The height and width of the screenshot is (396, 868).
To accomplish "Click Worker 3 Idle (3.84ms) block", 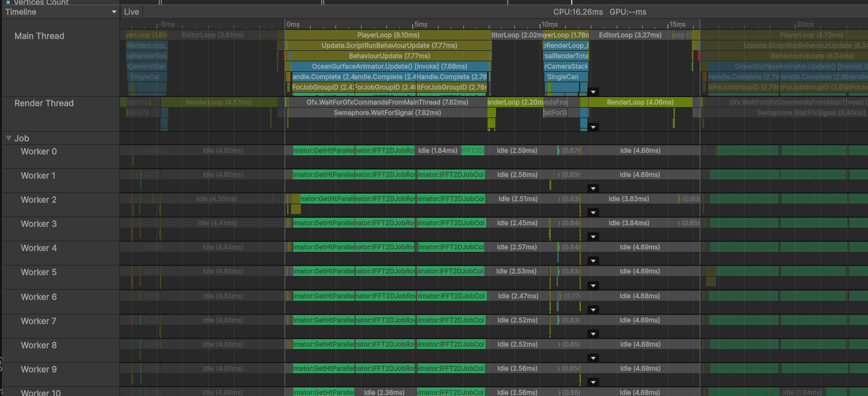I will tap(630, 223).
